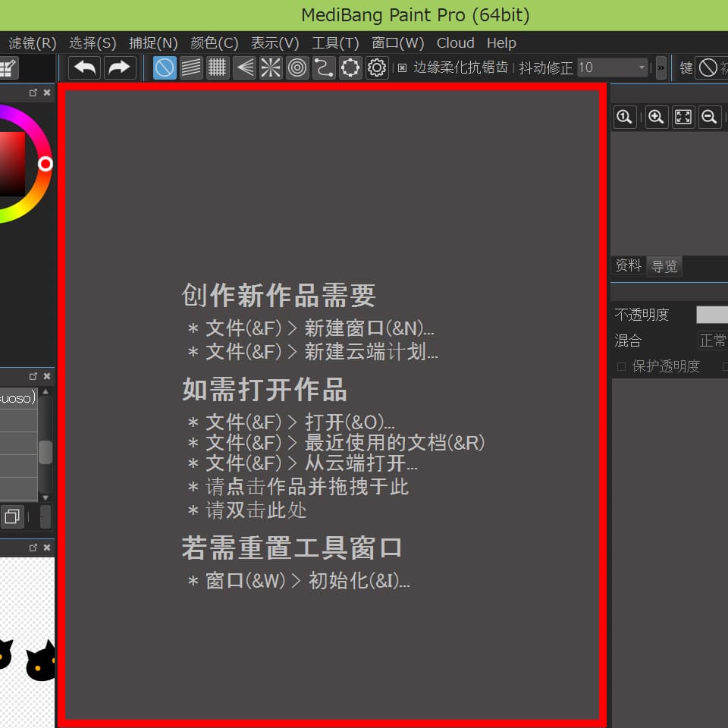Zoom out using the navigator magnifier minus

710,117
